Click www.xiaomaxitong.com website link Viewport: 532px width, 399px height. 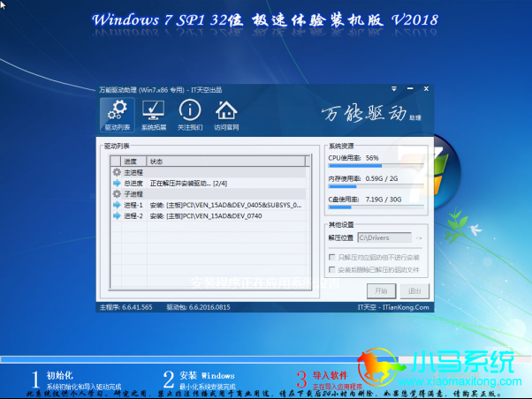[x=460, y=381]
